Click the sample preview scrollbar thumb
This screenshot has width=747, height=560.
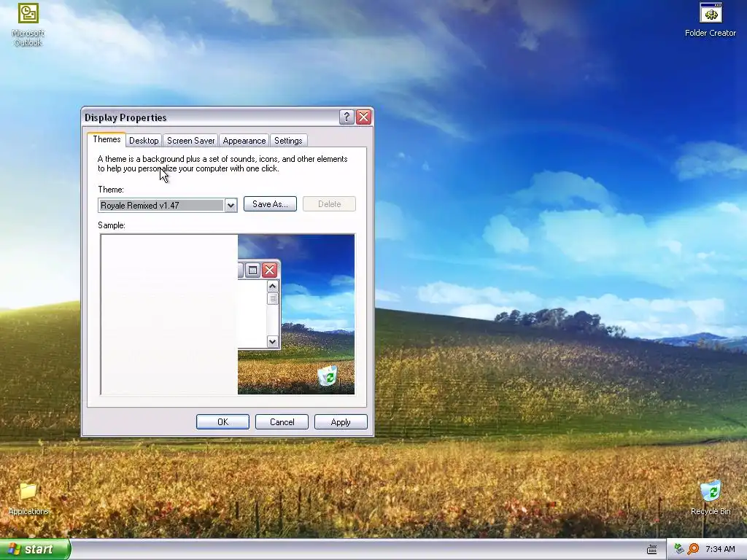[x=273, y=298]
